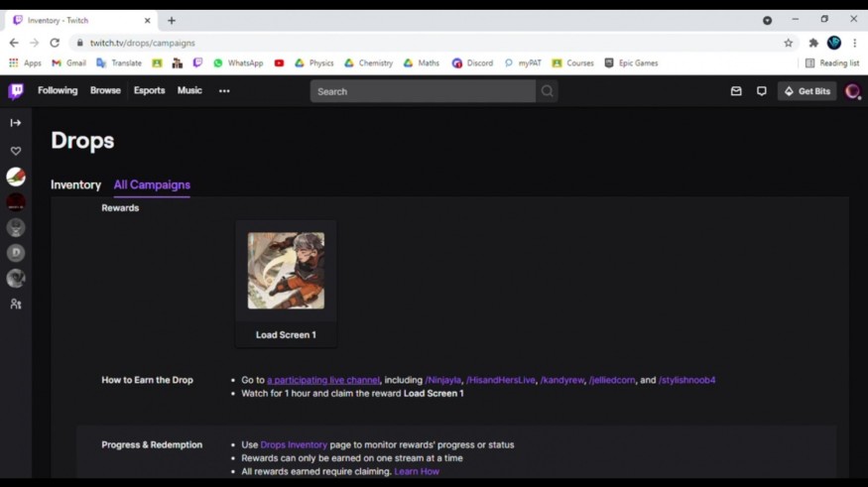Open the notifications inbox icon
Image resolution: width=868 pixels, height=487 pixels.
[x=736, y=91]
